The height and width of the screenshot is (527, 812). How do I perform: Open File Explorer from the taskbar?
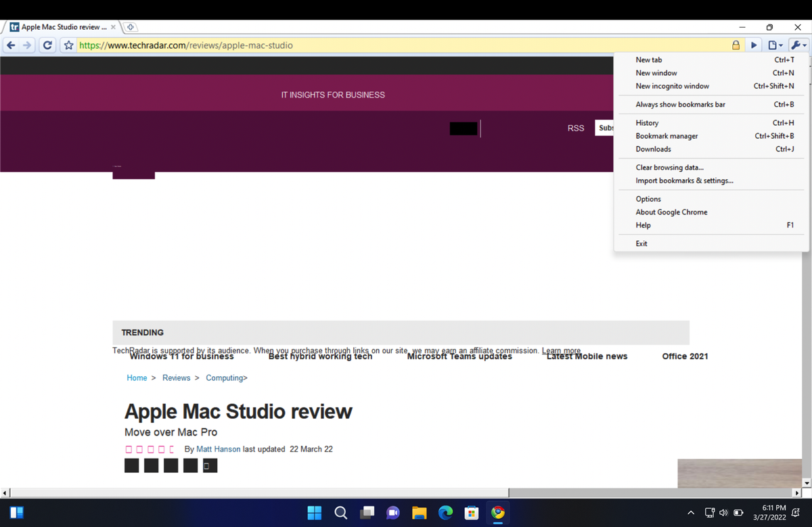[x=420, y=513]
